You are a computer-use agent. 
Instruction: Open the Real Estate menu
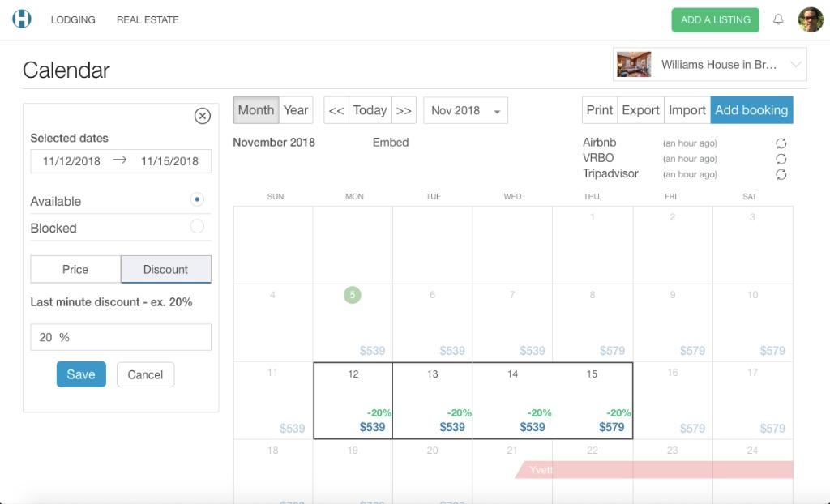(148, 19)
